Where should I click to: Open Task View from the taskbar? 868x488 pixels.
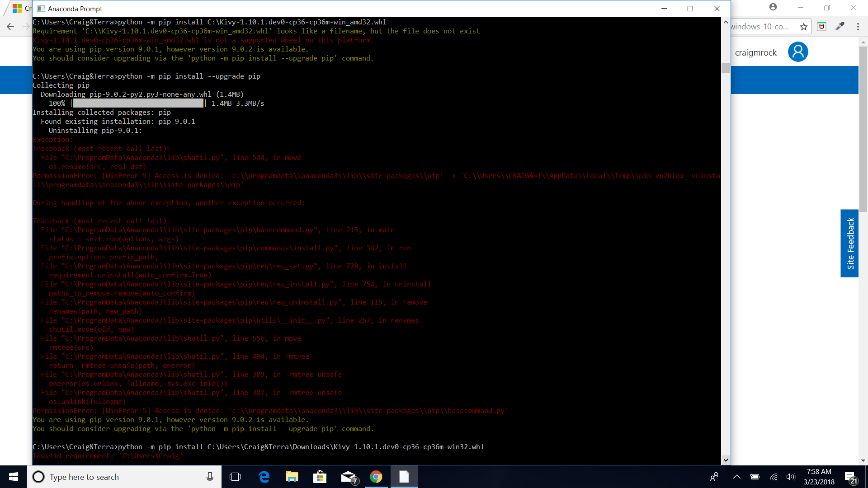click(235, 477)
